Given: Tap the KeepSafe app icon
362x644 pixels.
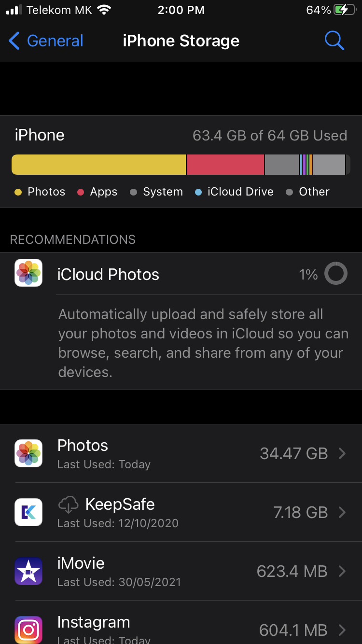Looking at the screenshot, I should (x=28, y=512).
